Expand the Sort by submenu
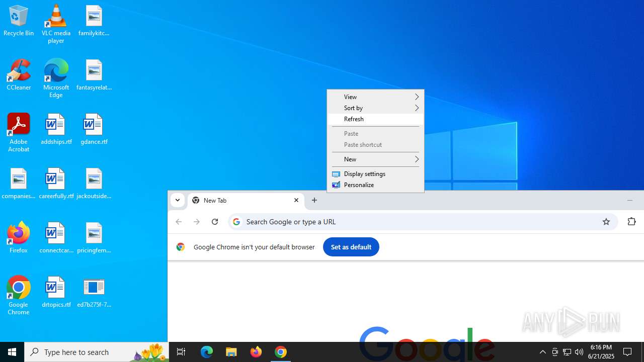 pyautogui.click(x=375, y=108)
